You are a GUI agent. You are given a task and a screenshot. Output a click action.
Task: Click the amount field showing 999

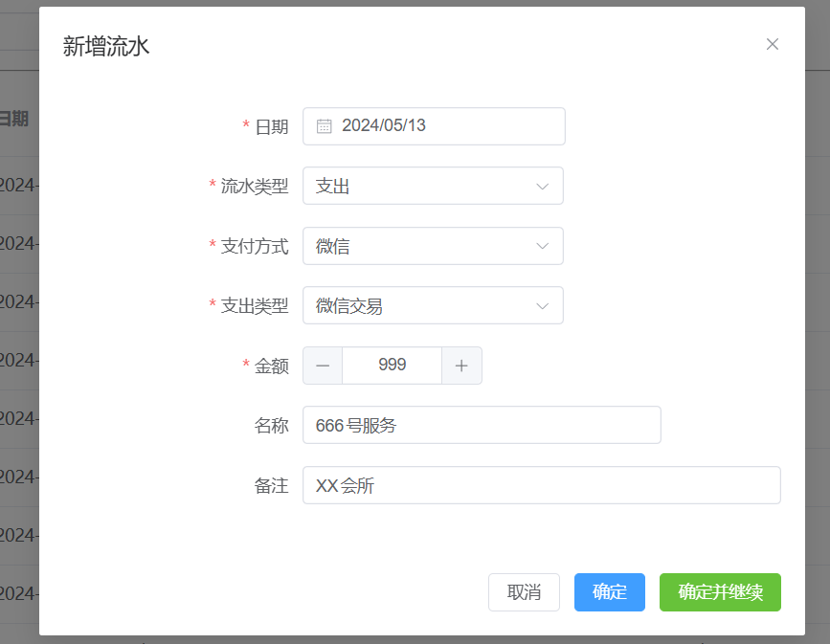[392, 365]
